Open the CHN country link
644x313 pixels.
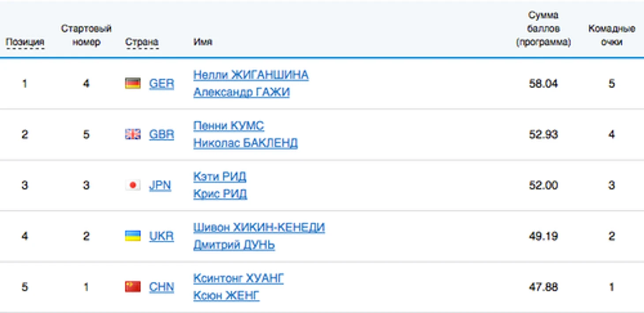(x=161, y=287)
